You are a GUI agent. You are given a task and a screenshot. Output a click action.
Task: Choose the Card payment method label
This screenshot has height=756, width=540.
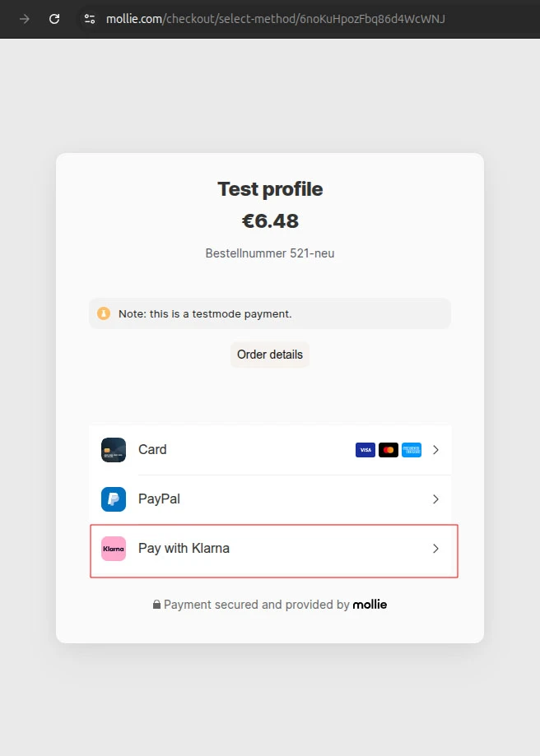[152, 450]
